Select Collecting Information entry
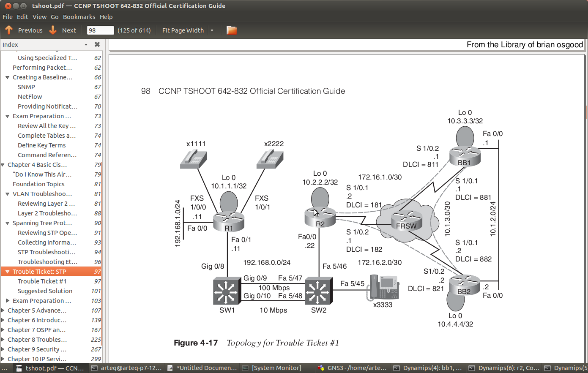This screenshot has height=373, width=588. point(47,242)
